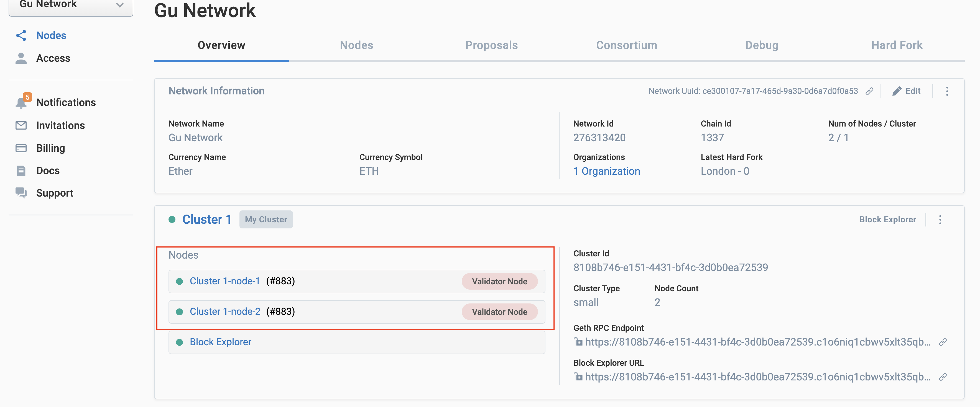Open Invitations using the envelope icon

pos(21,125)
